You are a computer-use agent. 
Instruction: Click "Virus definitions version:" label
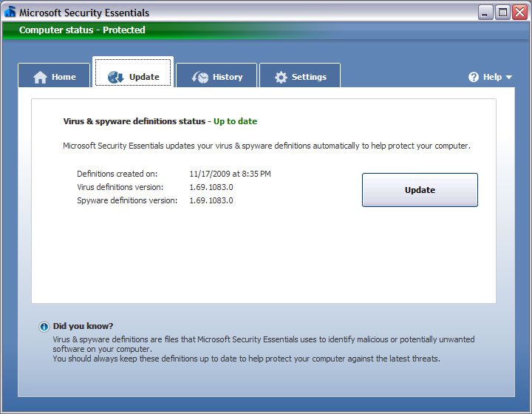pos(120,187)
